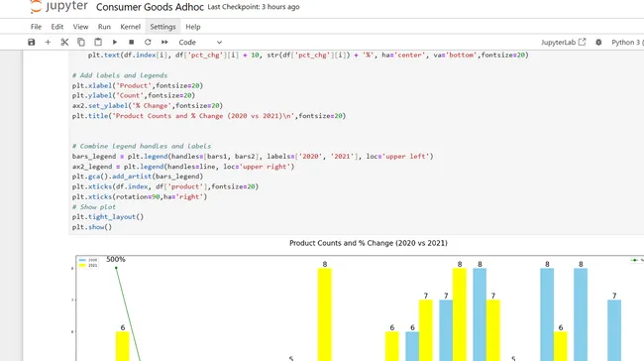The image size is (644, 361).
Task: Click the plt.xlabel('Product') code line
Action: pos(138,85)
